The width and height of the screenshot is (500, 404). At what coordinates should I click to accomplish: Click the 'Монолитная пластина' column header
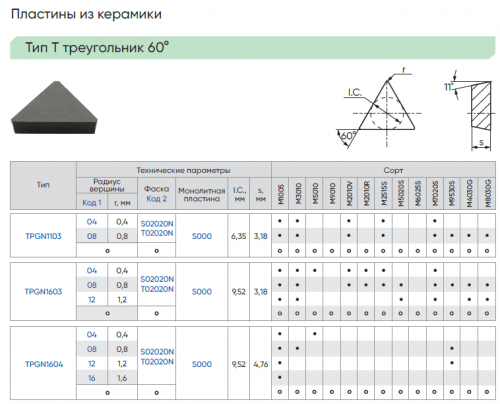[x=202, y=195]
